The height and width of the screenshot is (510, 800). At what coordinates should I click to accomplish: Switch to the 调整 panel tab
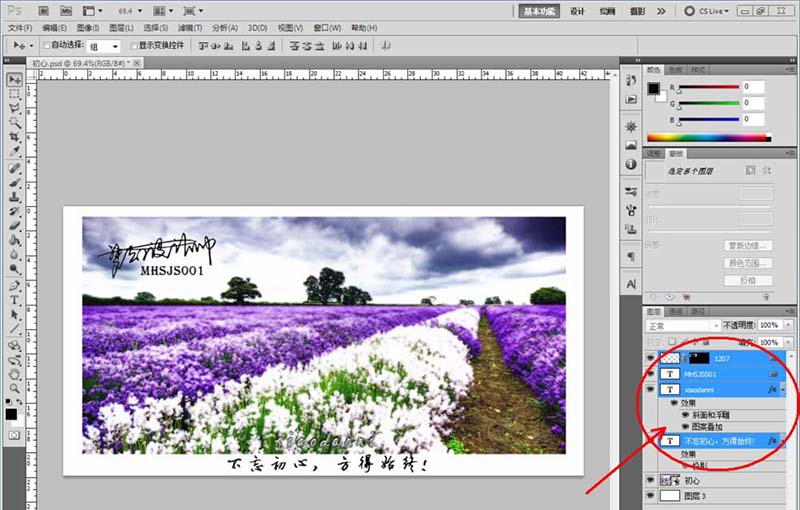pos(654,154)
